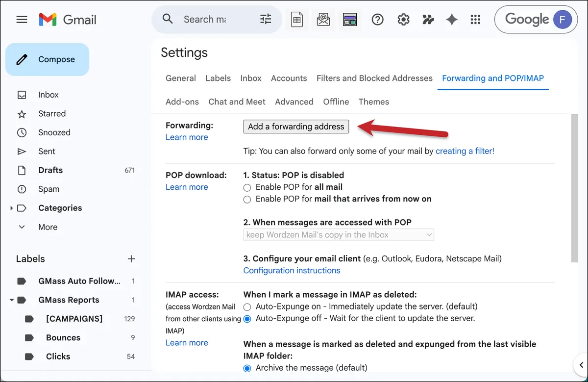The image size is (588, 382).
Task: Create new label with plus icon
Action: pos(131,258)
